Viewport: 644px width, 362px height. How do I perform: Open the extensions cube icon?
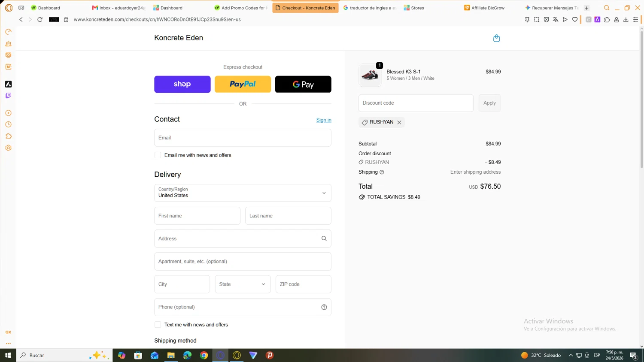pos(607,19)
